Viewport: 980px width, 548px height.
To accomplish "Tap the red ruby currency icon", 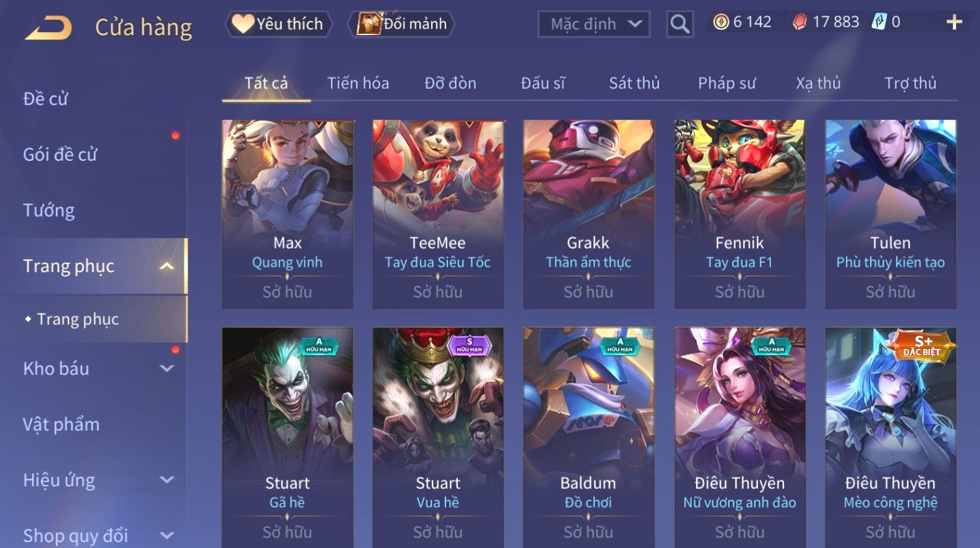I will (800, 22).
